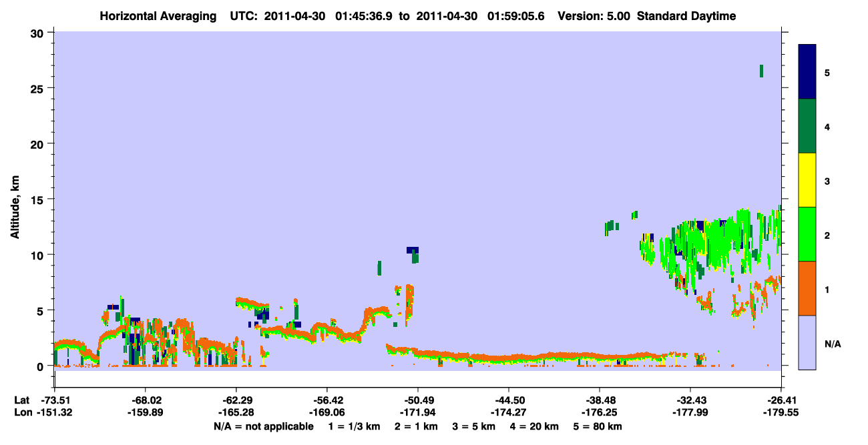The height and width of the screenshot is (445, 868).
Task: Click longitude value -169.06
Action: 327,413
